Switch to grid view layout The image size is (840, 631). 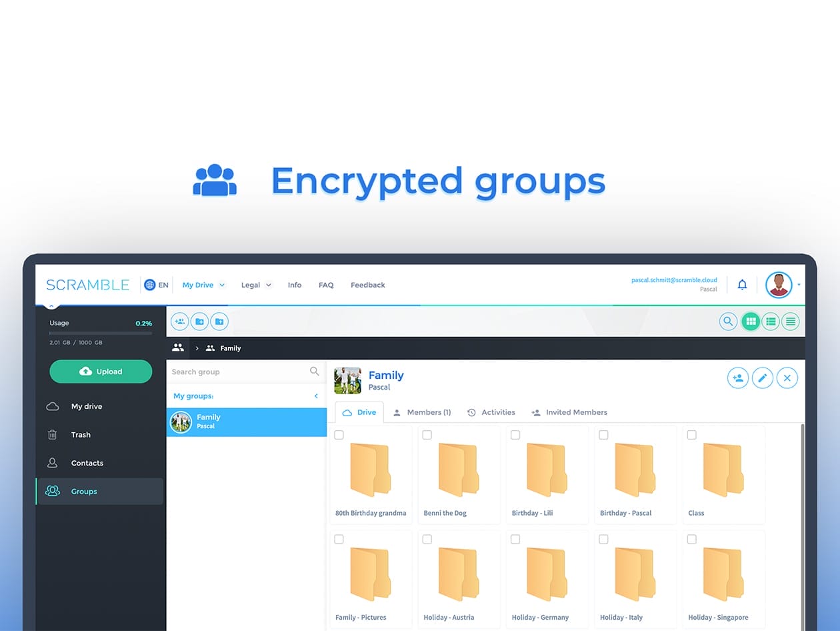tap(751, 322)
